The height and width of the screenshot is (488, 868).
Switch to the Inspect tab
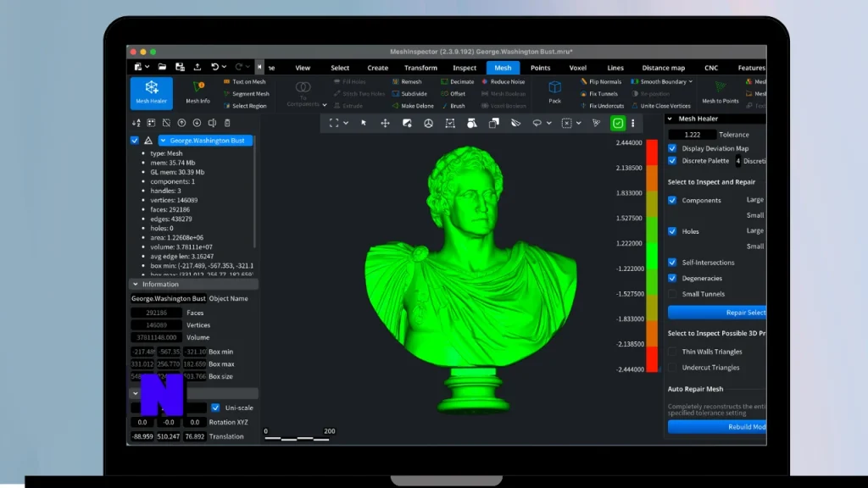tap(465, 68)
